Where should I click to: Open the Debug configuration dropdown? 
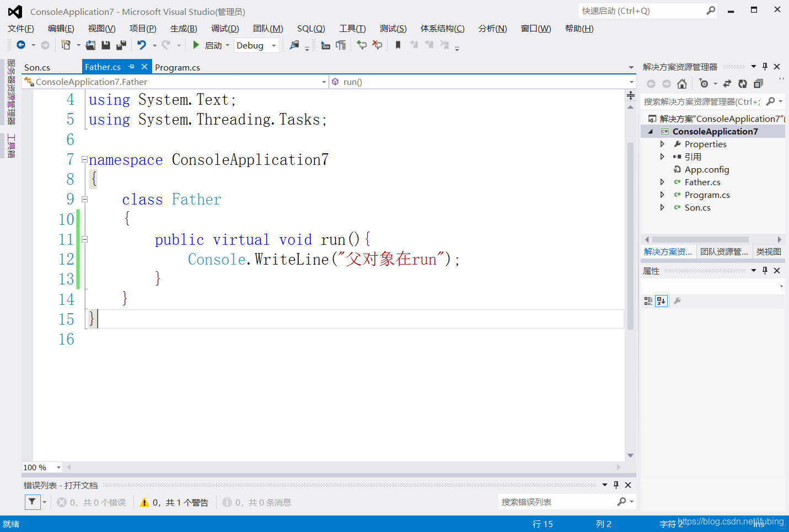pos(274,46)
